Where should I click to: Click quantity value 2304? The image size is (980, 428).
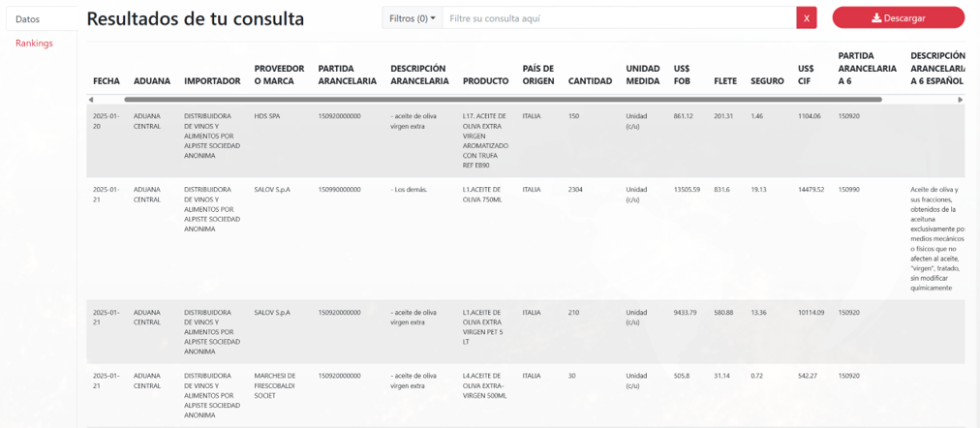point(575,190)
